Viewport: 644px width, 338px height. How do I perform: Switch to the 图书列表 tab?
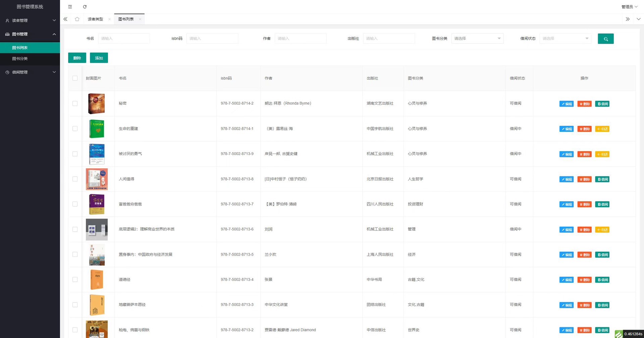126,19
